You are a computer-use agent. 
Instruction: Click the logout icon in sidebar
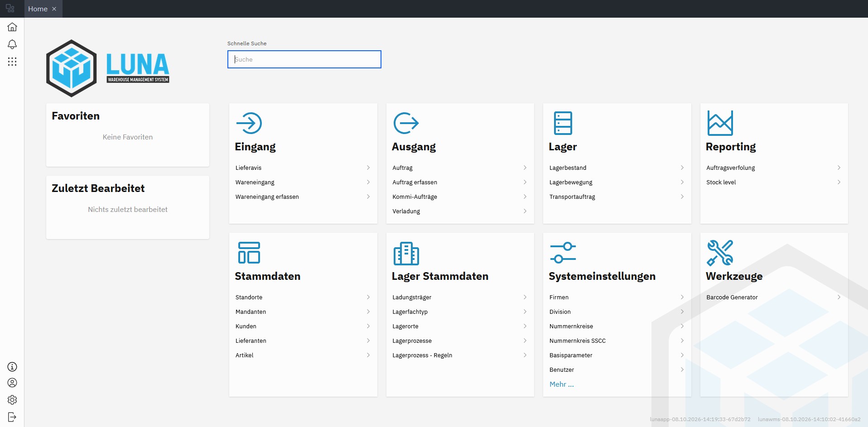[x=12, y=417]
